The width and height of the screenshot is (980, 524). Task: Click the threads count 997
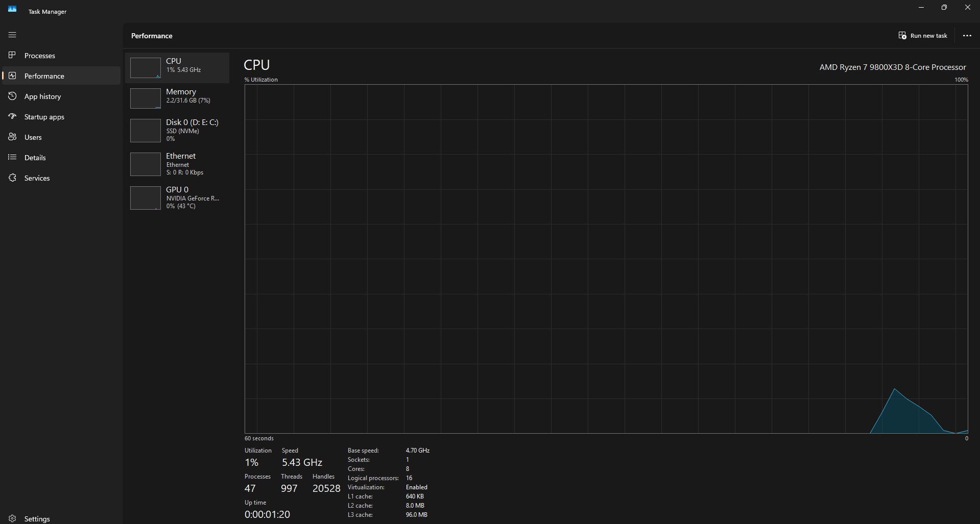coord(289,488)
